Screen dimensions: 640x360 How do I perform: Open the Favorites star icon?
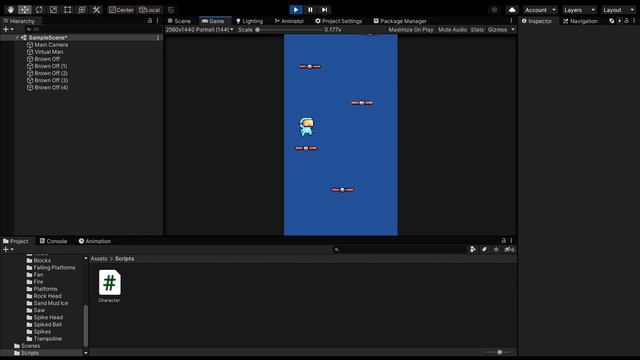[x=496, y=249]
